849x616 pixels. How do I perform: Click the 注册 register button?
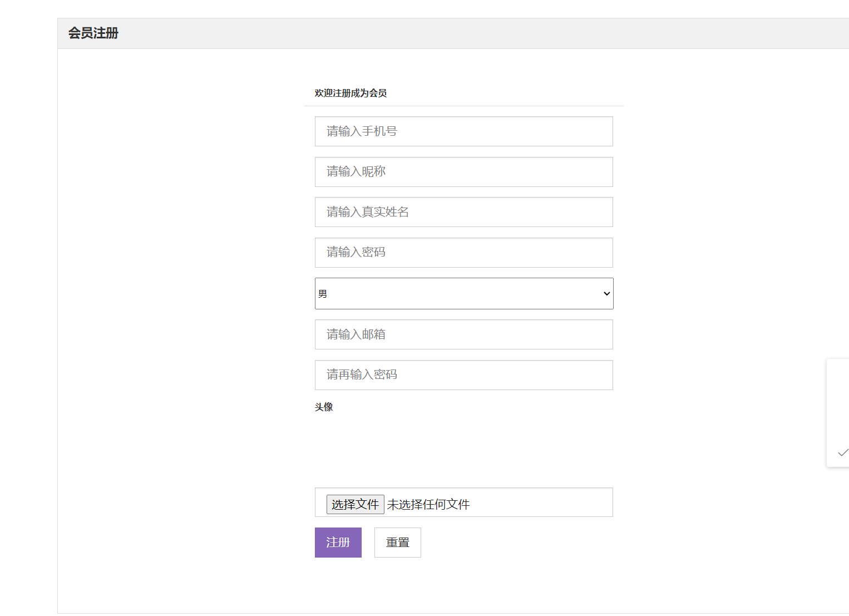click(338, 542)
